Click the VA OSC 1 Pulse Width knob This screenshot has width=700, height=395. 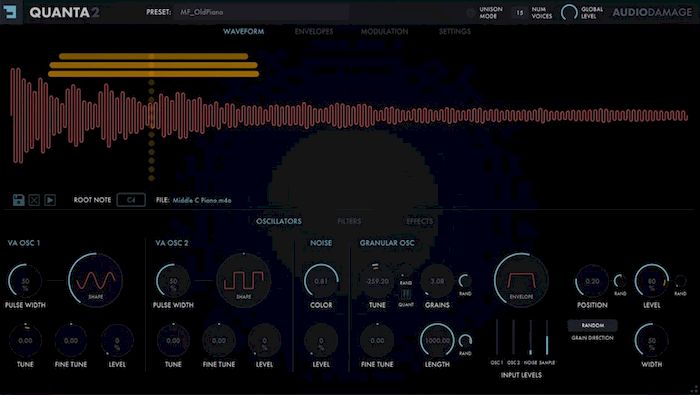click(x=25, y=281)
